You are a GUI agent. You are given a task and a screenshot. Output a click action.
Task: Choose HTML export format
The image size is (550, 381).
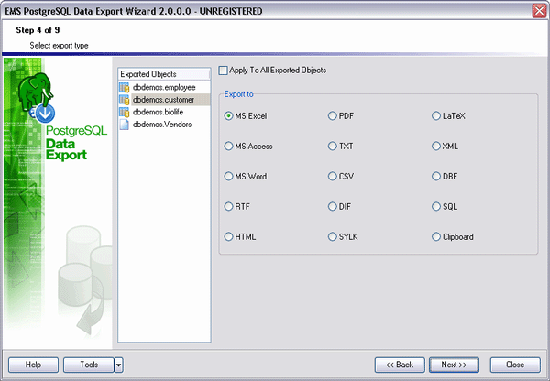tap(228, 237)
